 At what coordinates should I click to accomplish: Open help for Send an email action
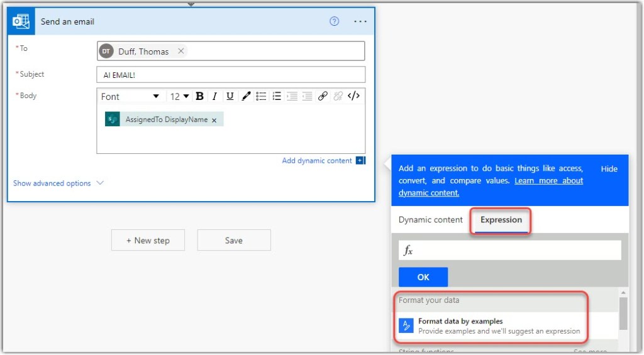pos(335,21)
